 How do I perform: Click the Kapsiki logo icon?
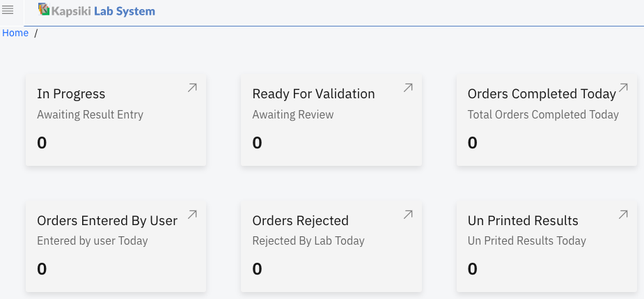pos(44,10)
